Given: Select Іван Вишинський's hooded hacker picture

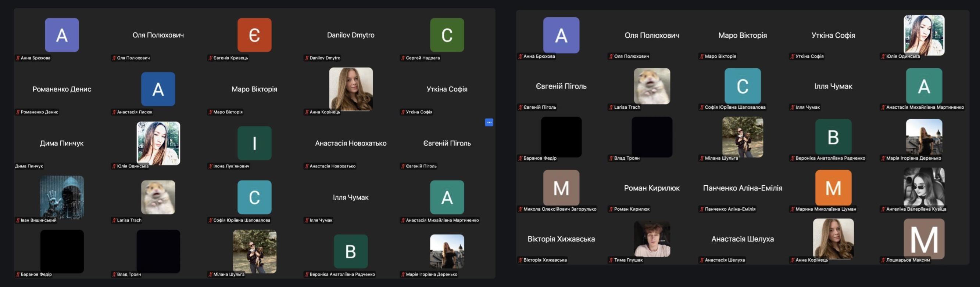Looking at the screenshot, I should pyautogui.click(x=62, y=197).
